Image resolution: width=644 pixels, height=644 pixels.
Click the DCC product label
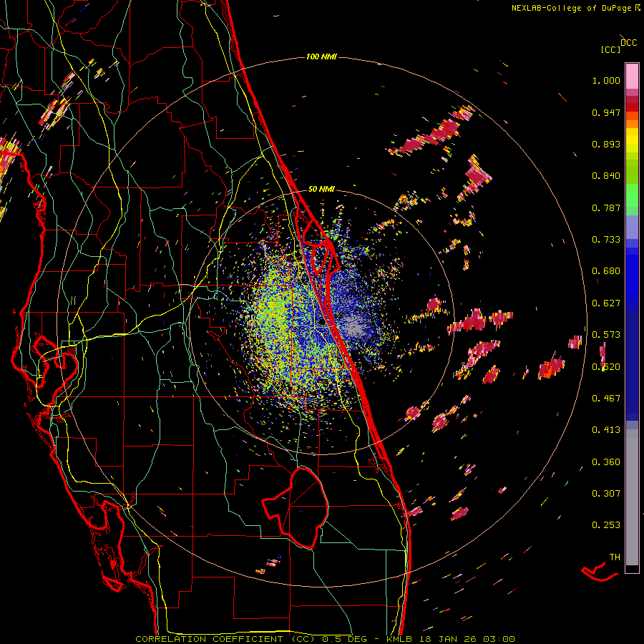pyautogui.click(x=629, y=43)
